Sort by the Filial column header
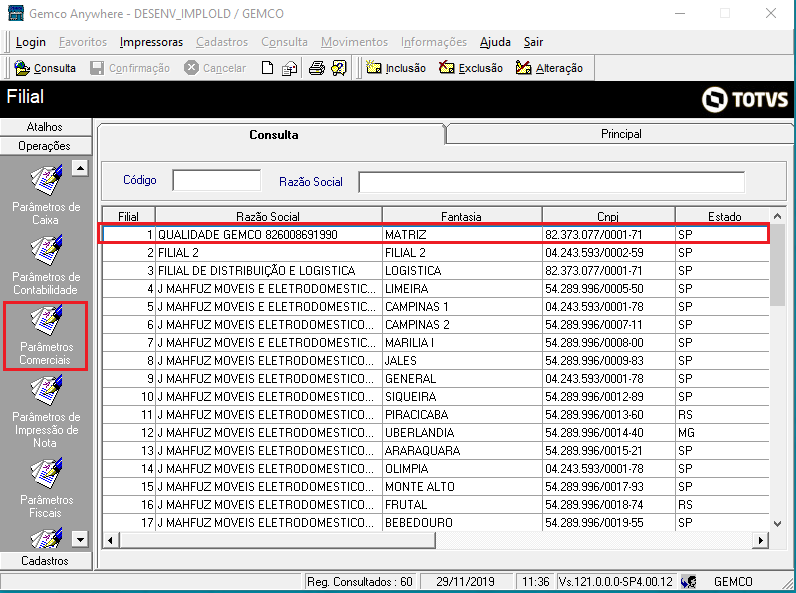This screenshot has height=593, width=796. tap(128, 216)
